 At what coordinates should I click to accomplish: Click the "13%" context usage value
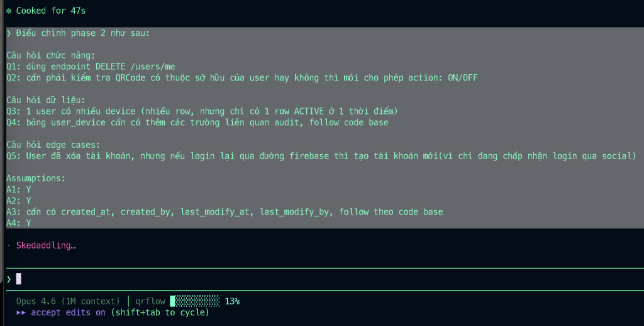tap(231, 301)
